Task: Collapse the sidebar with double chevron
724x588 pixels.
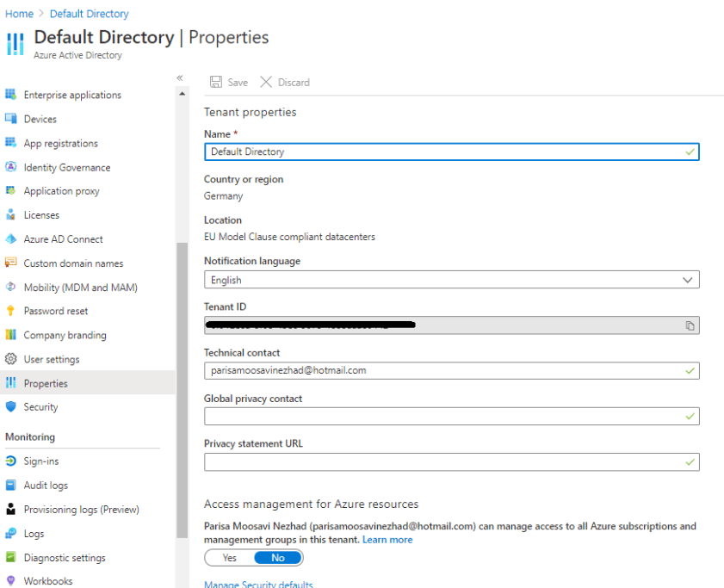Action: (180, 77)
